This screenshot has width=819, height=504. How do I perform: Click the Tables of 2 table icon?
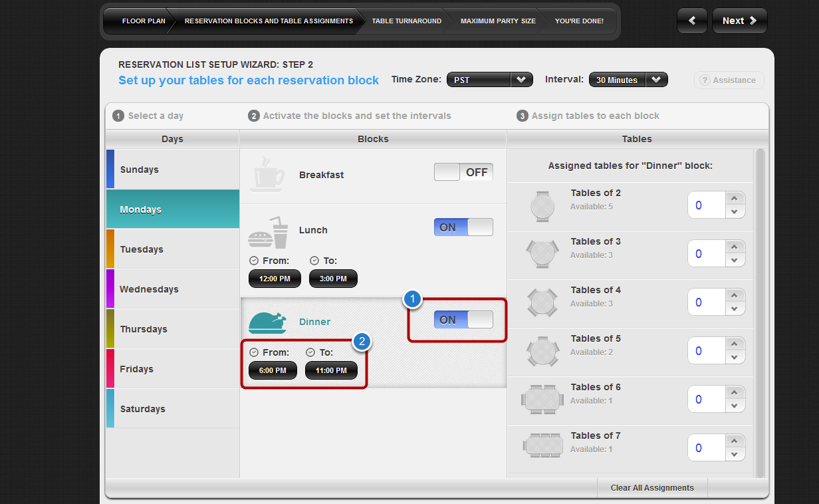click(x=542, y=205)
